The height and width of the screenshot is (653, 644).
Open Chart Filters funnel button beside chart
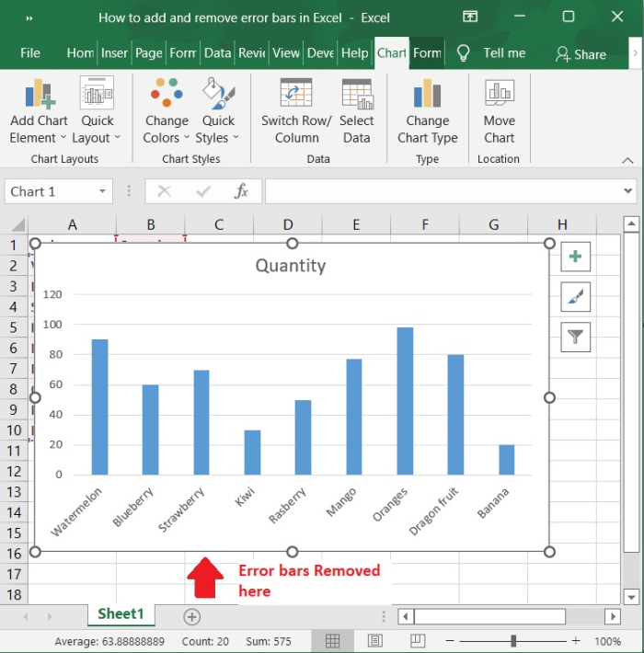coord(575,337)
